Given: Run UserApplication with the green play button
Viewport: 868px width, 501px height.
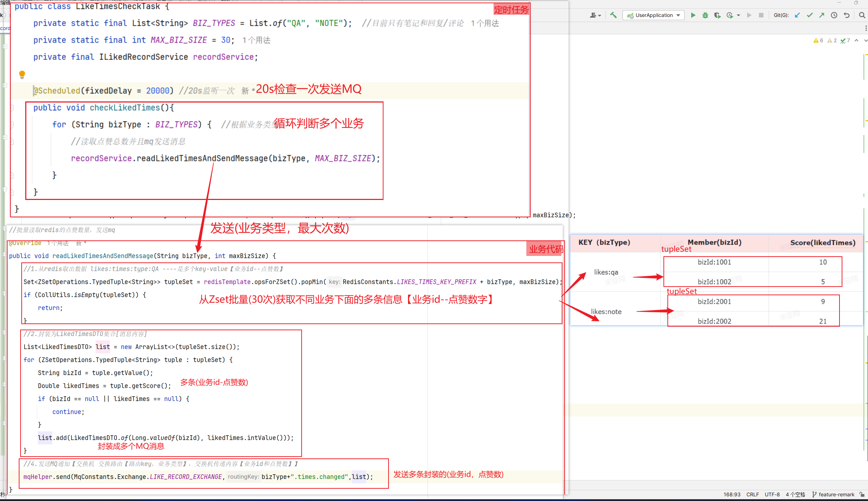Looking at the screenshot, I should (693, 15).
